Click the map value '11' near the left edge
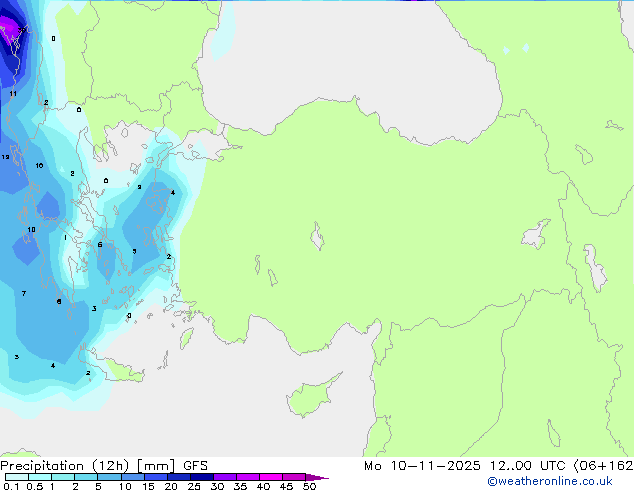634x490 pixels. 13,94
